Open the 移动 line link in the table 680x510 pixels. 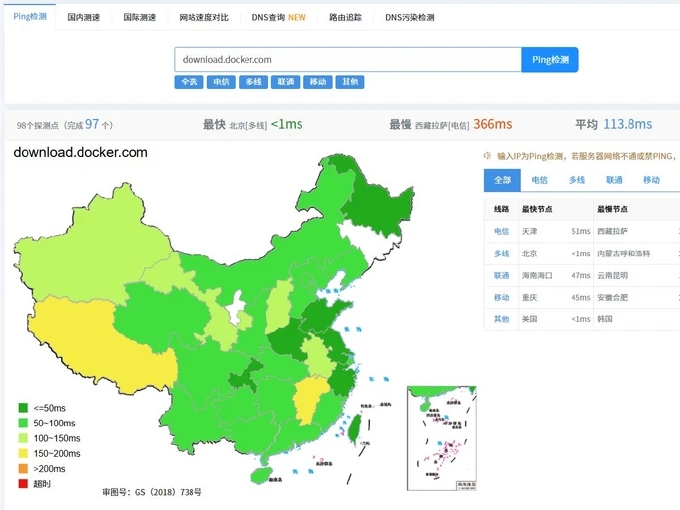pos(501,298)
